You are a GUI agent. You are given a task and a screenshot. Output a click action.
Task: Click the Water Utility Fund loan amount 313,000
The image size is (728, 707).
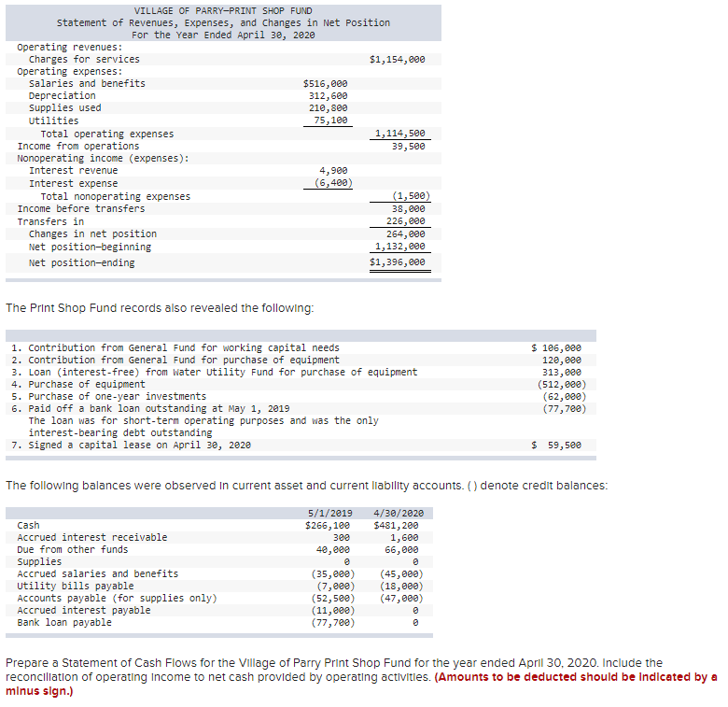(562, 372)
